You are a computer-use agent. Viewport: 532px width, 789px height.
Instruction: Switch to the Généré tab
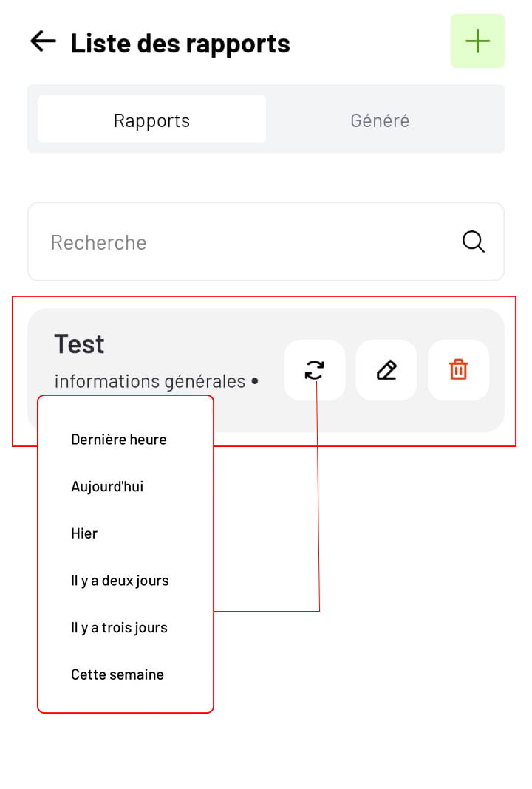tap(380, 120)
